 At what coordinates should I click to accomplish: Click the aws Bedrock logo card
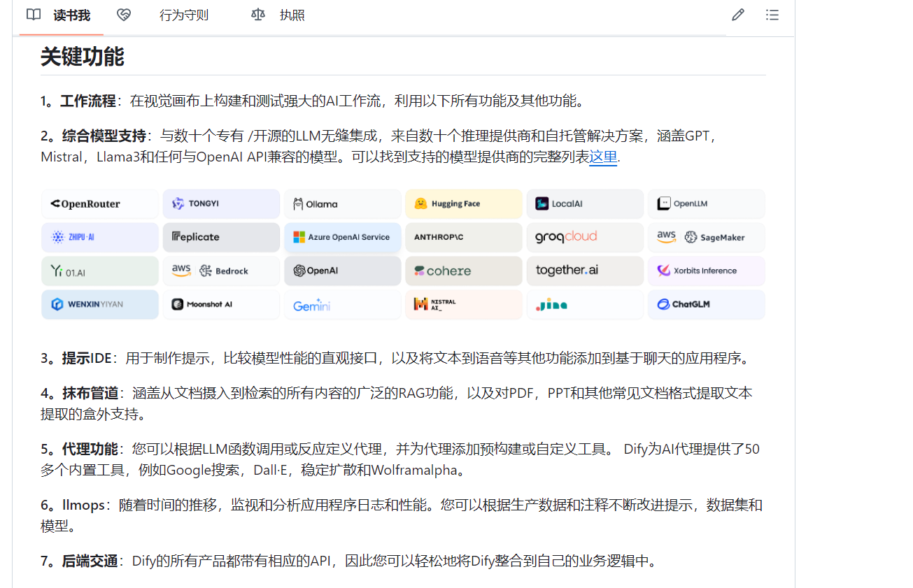tap(221, 271)
